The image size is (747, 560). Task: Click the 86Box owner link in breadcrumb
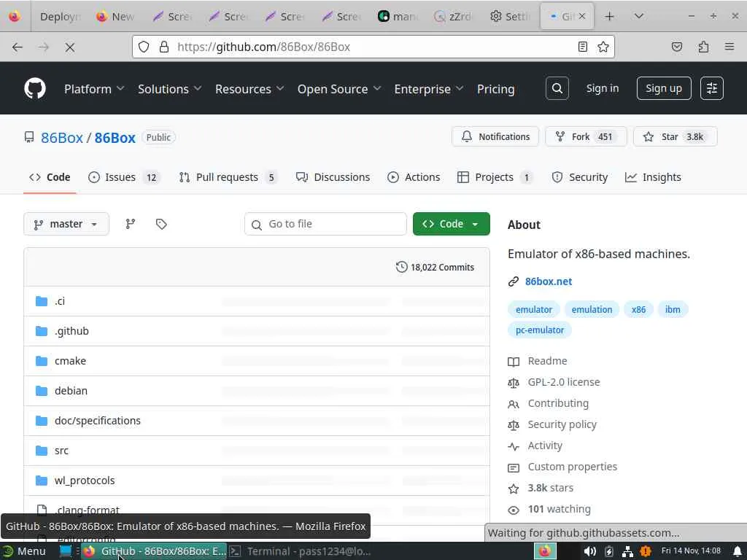point(62,138)
